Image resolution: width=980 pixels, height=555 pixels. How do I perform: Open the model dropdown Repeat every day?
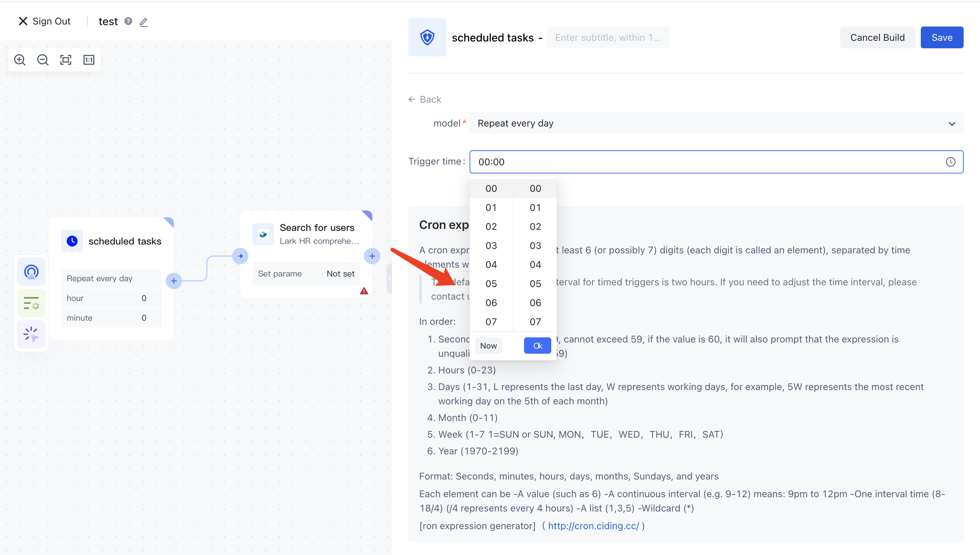pos(716,123)
